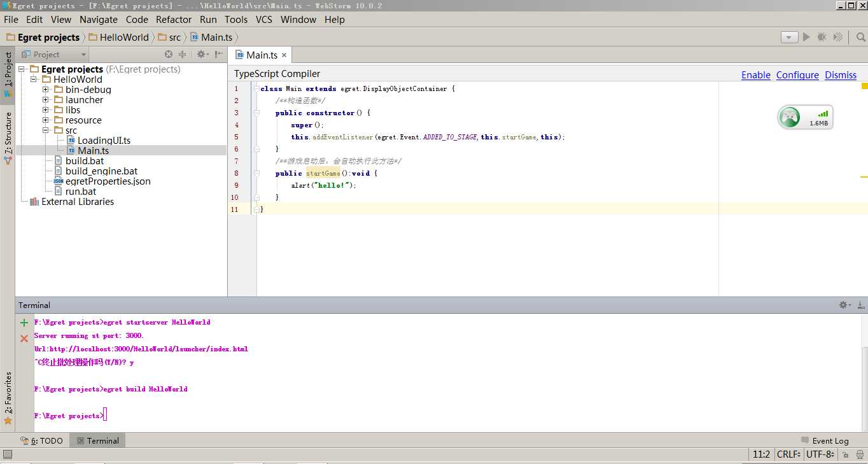
Task: Open the File menu
Action: pyautogui.click(x=11, y=20)
